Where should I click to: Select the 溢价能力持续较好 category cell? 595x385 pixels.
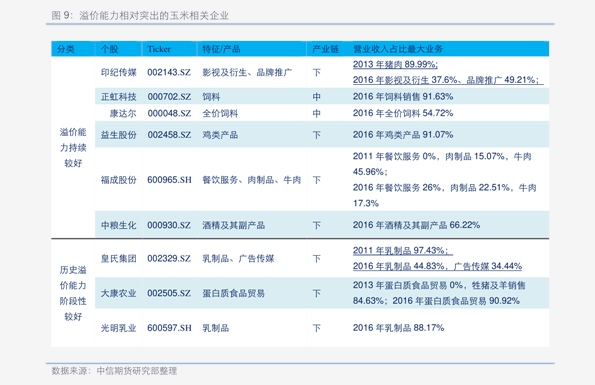(x=73, y=148)
